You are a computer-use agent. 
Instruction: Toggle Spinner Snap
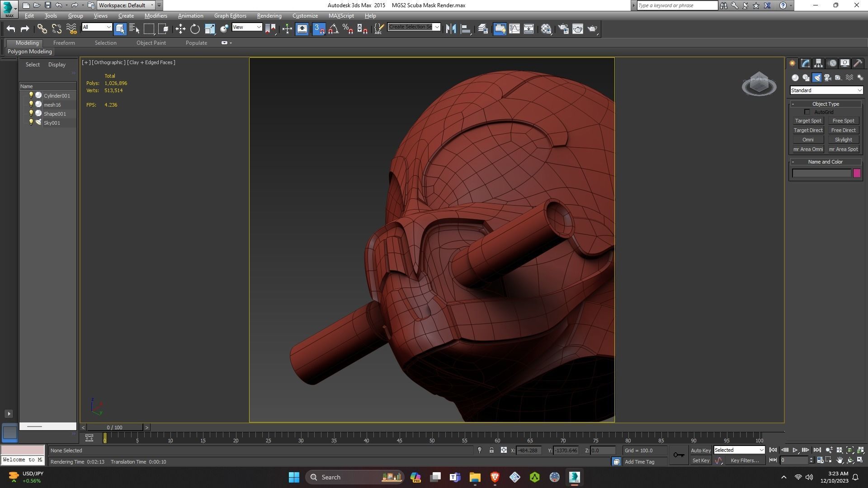tap(362, 29)
